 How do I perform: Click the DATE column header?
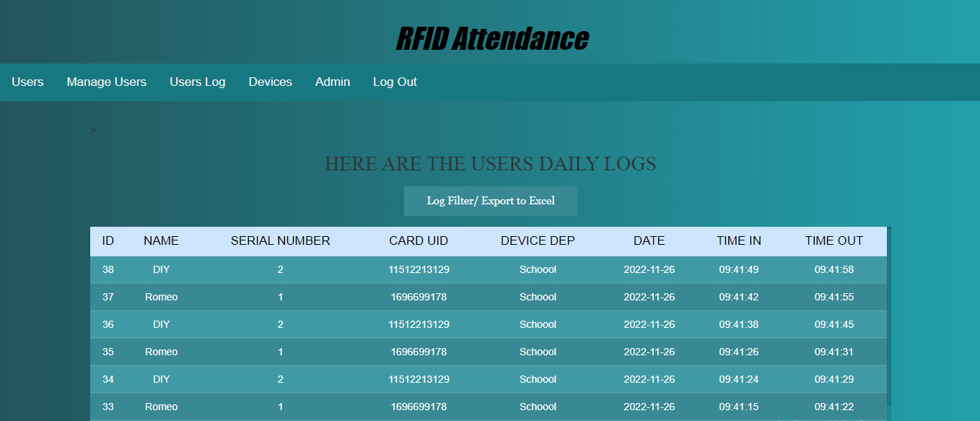point(649,241)
